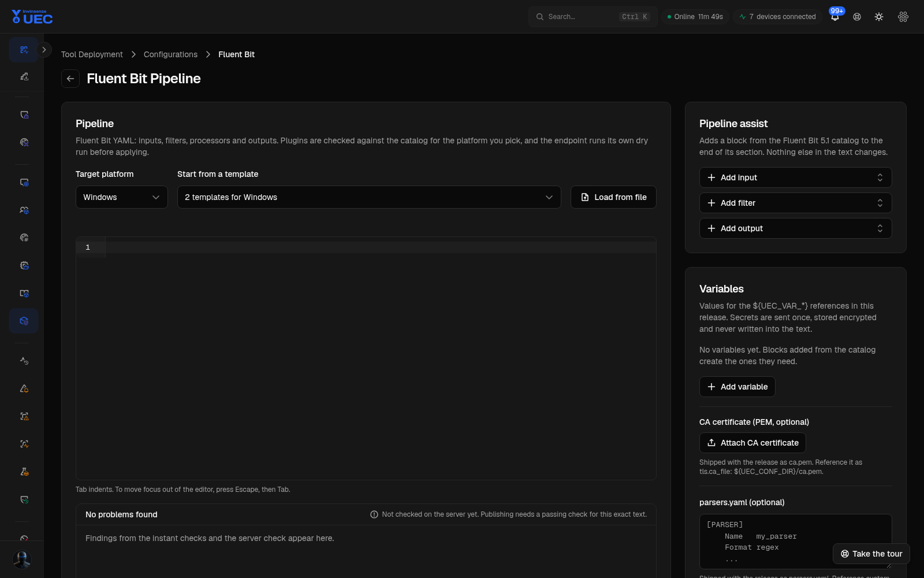Open the user avatar profile
The height and width of the screenshot is (578, 924).
click(x=22, y=559)
